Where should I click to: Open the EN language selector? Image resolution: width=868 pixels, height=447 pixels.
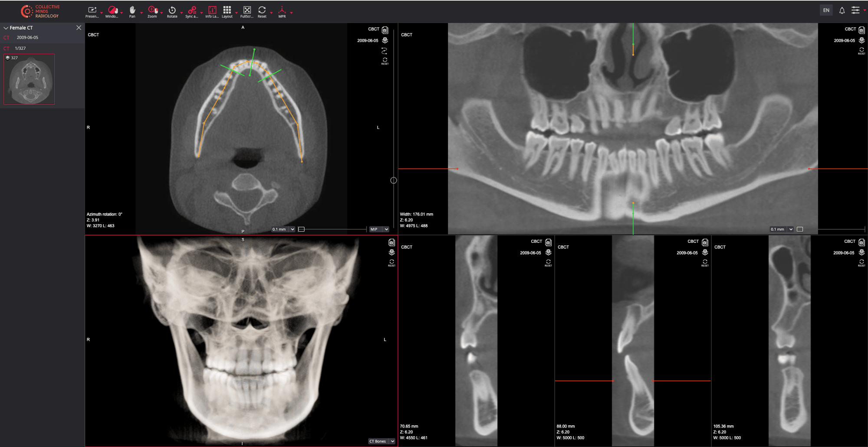coord(826,10)
